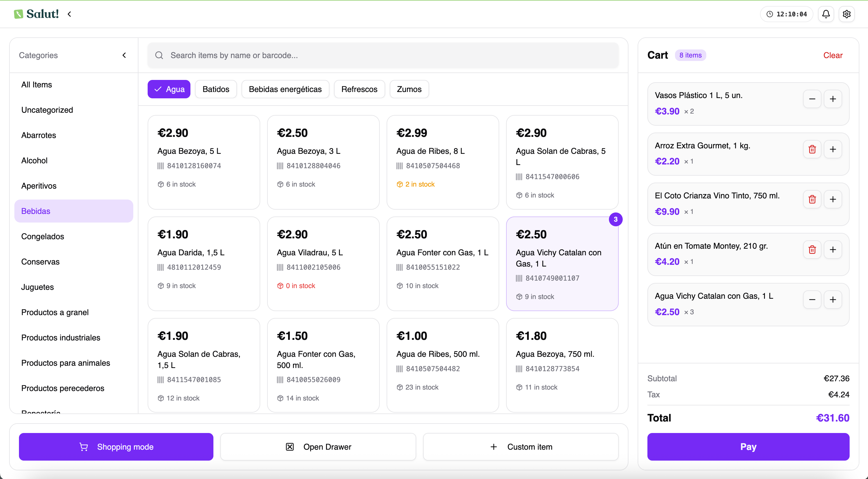The image size is (868, 479).
Task: Open Productos industriales category
Action: [x=74, y=337]
